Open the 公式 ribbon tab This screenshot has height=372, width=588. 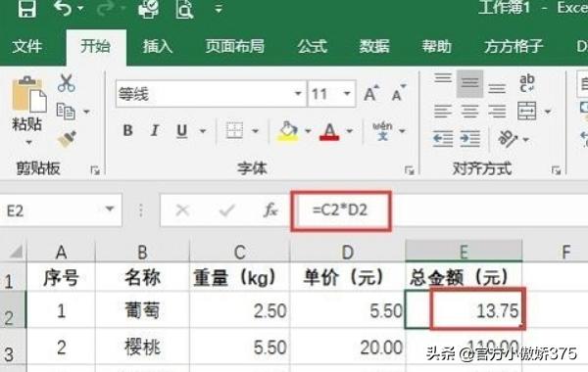312,47
